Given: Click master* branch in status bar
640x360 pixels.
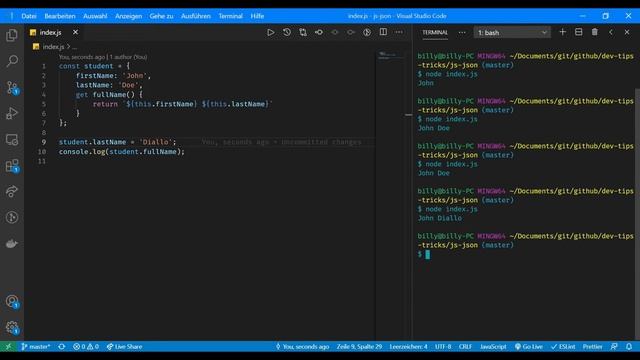Looking at the screenshot, I should [x=36, y=347].
